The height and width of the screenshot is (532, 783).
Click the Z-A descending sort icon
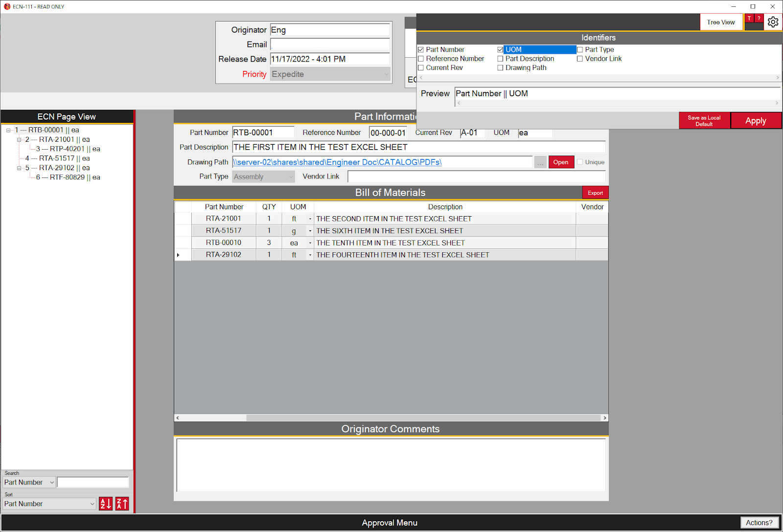pos(122,504)
